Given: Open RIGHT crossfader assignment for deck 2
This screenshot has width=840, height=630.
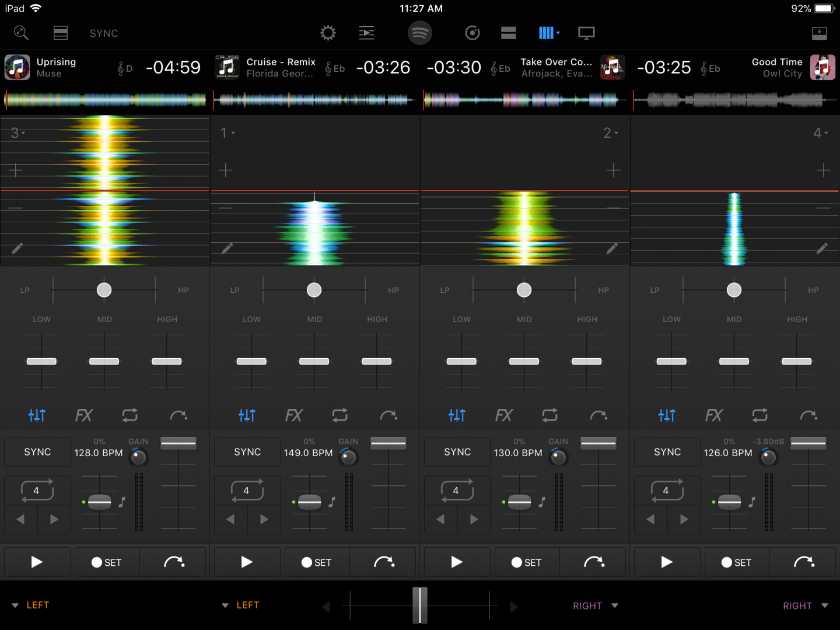Looking at the screenshot, I should [x=596, y=605].
